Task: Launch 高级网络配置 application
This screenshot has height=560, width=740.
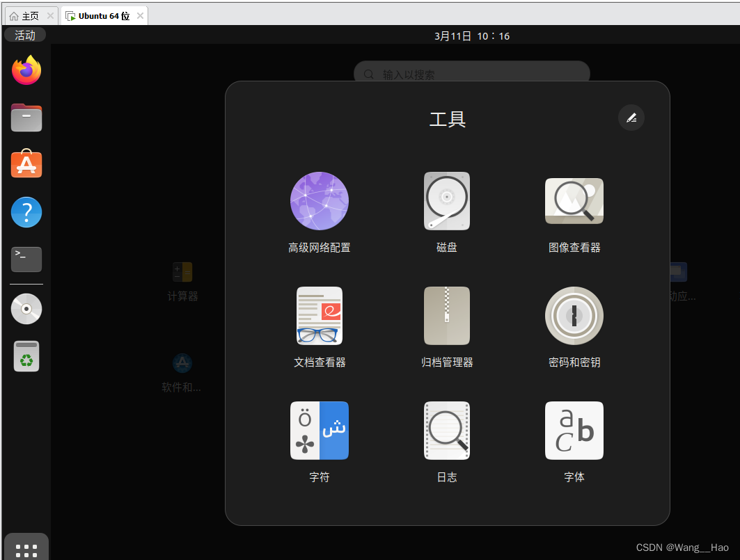Action: pos(319,201)
